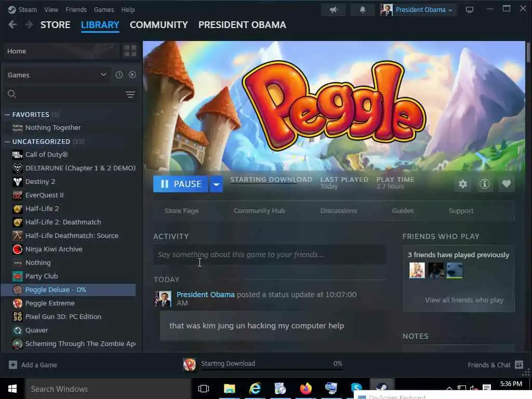Go forward with the right arrow

[x=29, y=24]
